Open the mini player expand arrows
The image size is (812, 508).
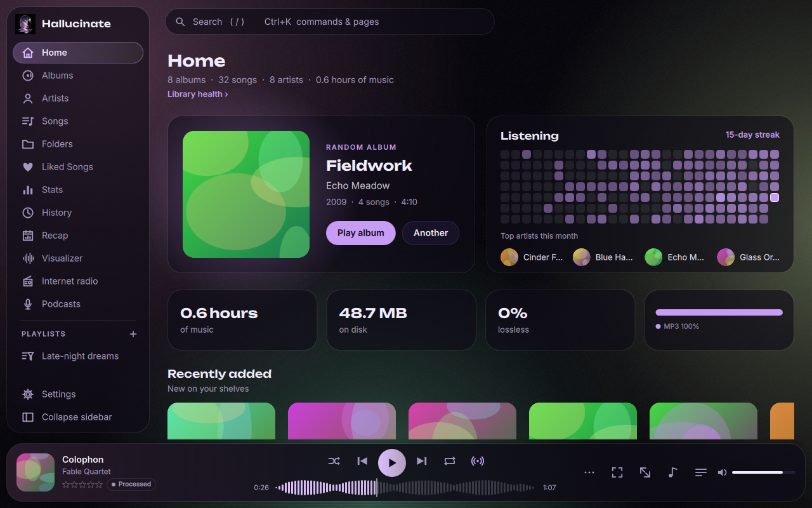pos(645,472)
